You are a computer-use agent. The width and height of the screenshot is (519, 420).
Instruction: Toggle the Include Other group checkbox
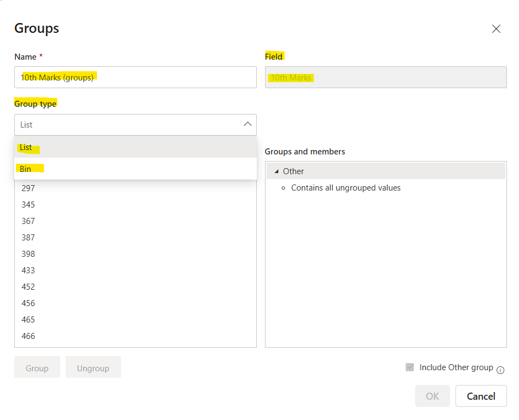tap(410, 367)
